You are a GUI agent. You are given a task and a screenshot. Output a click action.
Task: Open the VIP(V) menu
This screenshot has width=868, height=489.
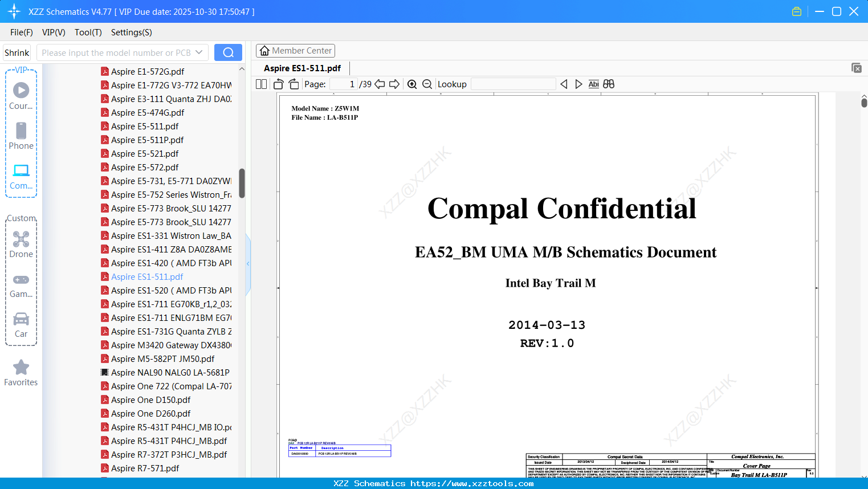[54, 32]
